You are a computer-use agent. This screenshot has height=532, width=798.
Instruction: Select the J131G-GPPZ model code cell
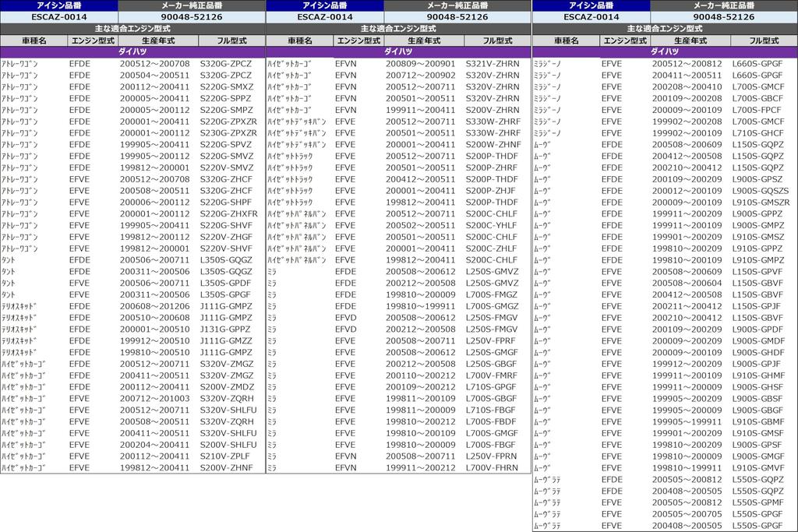pyautogui.click(x=226, y=329)
